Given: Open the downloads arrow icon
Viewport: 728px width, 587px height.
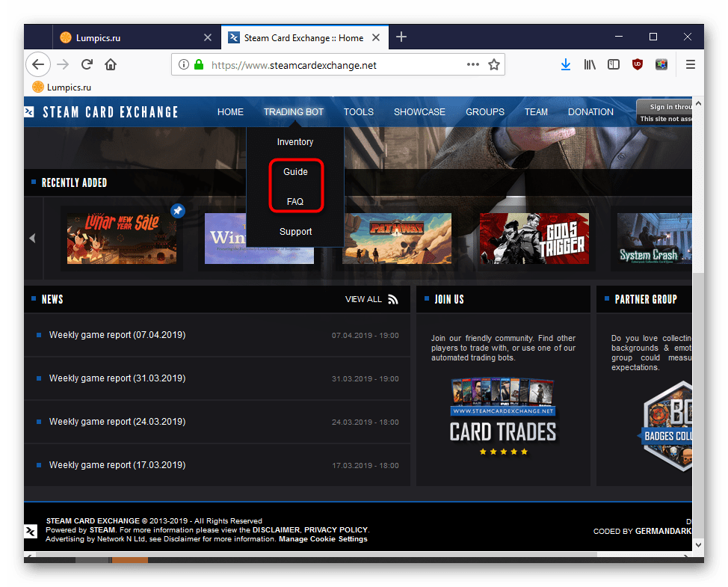Looking at the screenshot, I should (x=566, y=64).
